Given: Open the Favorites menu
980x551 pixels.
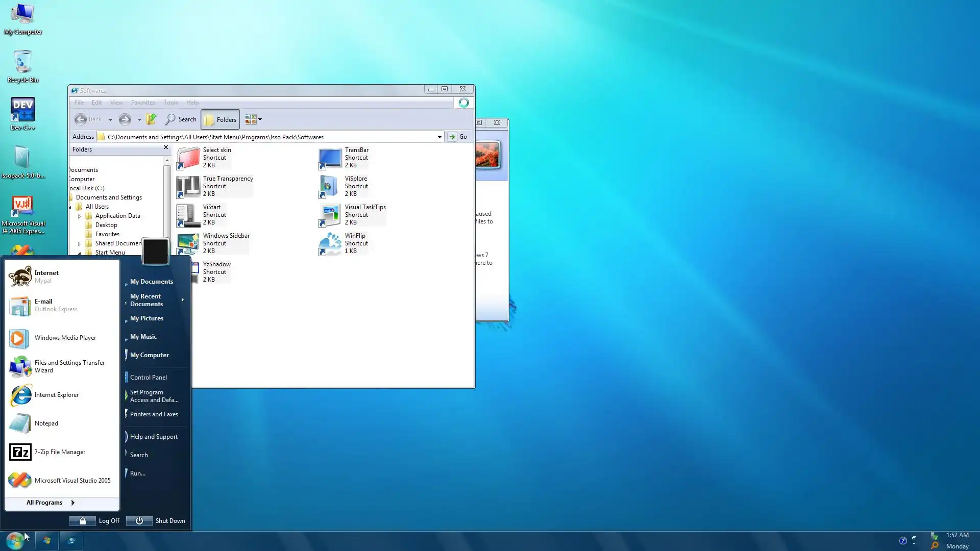Looking at the screenshot, I should pyautogui.click(x=142, y=103).
